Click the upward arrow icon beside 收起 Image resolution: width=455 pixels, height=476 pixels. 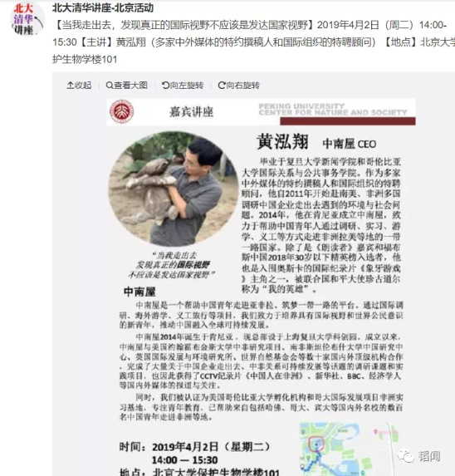[70, 86]
